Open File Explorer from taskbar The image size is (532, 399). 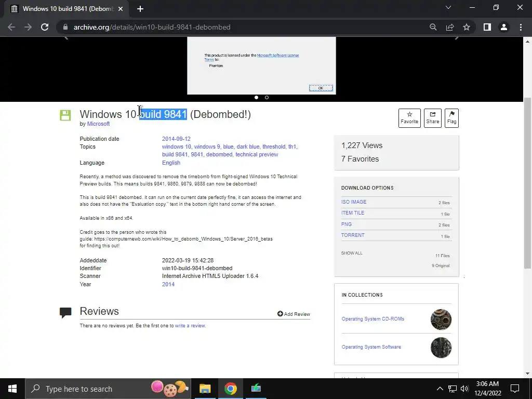(x=205, y=389)
